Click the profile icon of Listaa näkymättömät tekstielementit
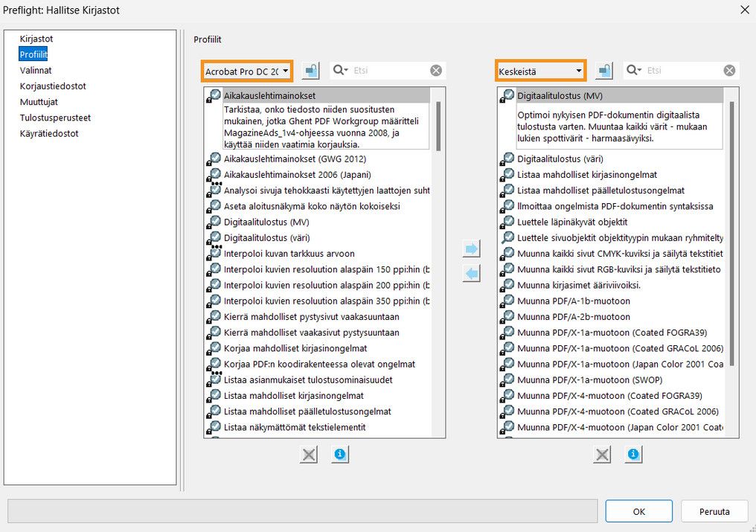The height and width of the screenshot is (532, 756). click(x=214, y=427)
